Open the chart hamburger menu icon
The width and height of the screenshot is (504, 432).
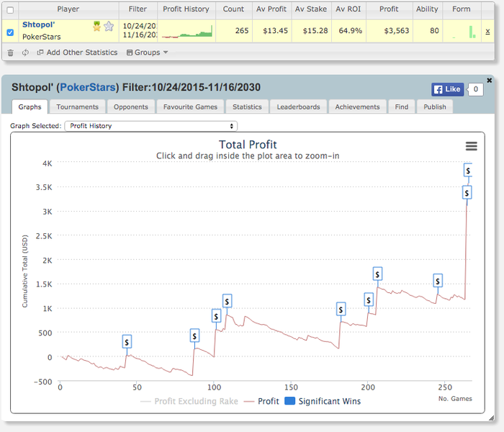[471, 146]
